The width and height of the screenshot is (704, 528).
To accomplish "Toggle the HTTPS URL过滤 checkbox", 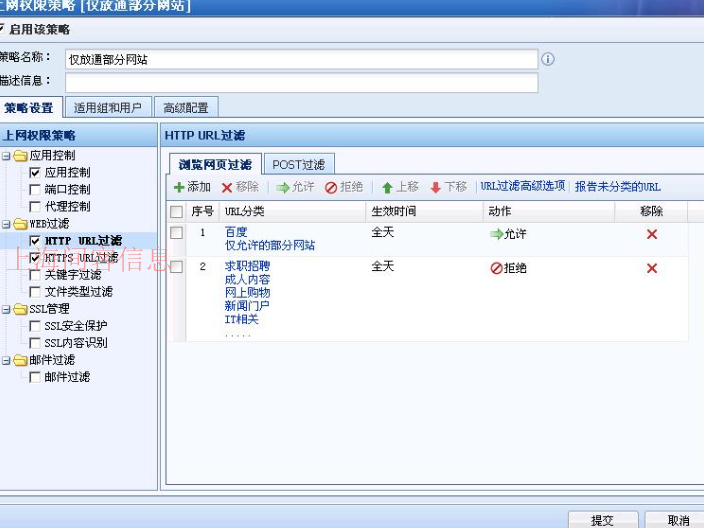I will click(x=35, y=258).
